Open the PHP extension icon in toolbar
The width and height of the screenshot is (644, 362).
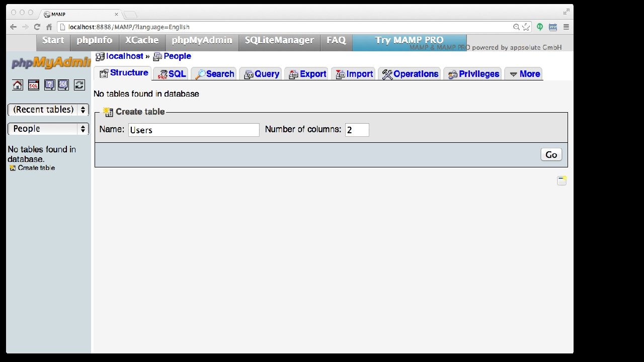coord(553,27)
